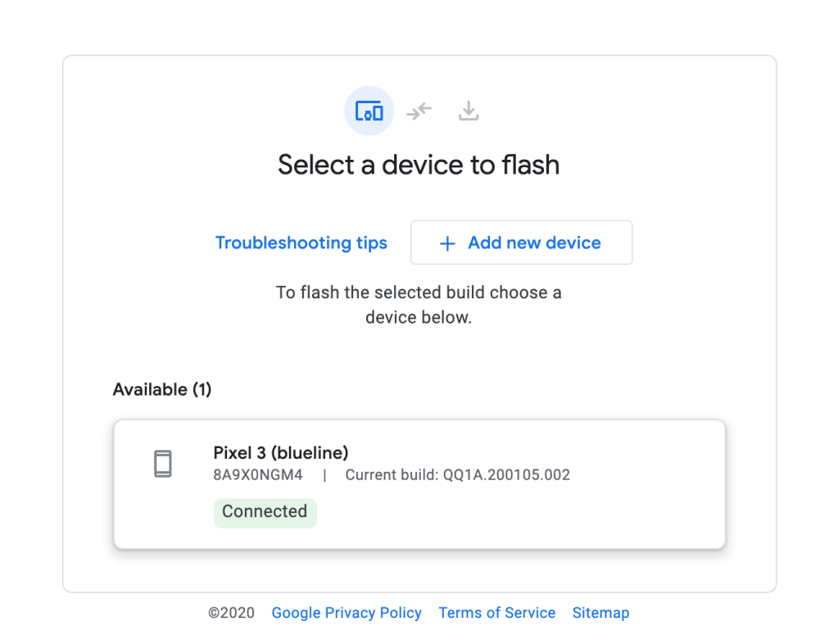
Task: Click the Available (1) section label
Action: point(162,389)
